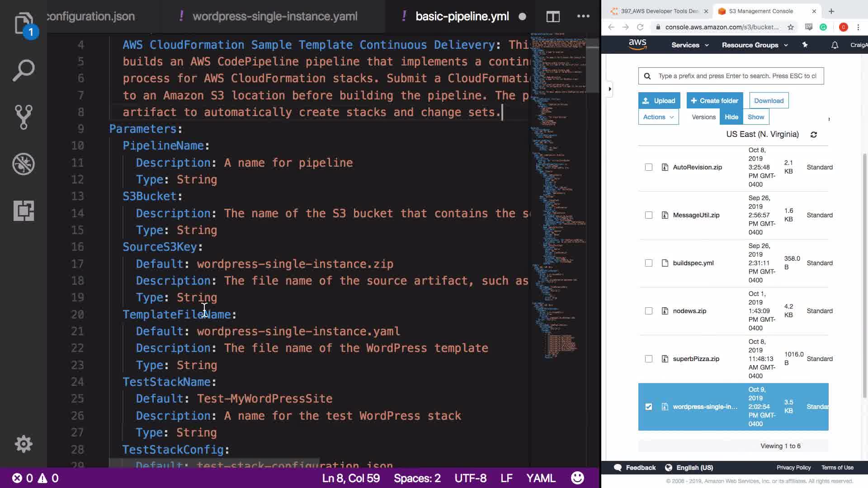Open the Extensions view icon
This screenshot has width=868, height=488.
(23, 211)
